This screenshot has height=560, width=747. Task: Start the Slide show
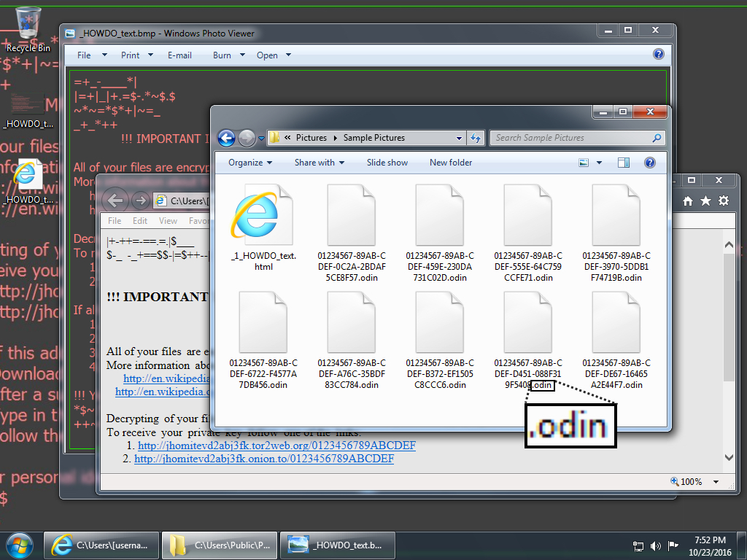click(387, 163)
